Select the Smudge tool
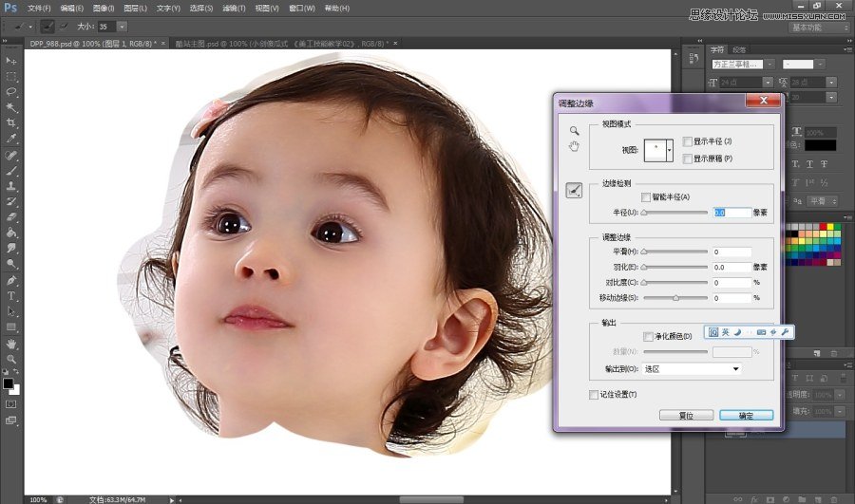855x504 pixels. pyautogui.click(x=10, y=248)
